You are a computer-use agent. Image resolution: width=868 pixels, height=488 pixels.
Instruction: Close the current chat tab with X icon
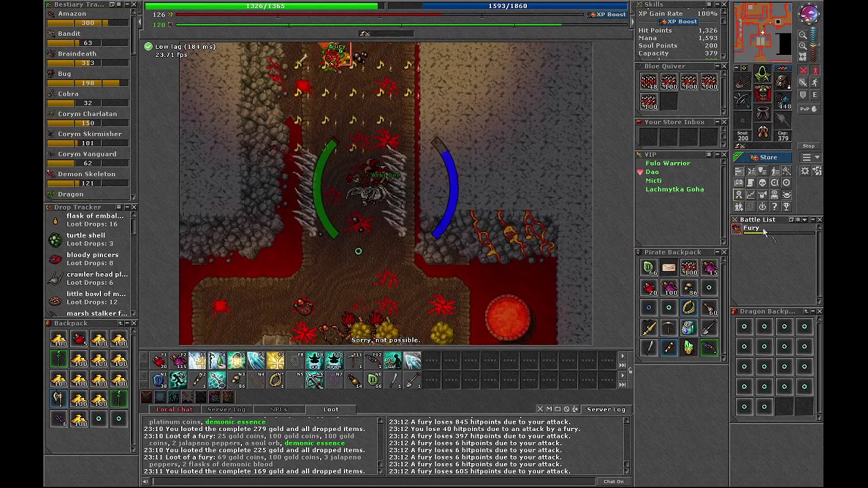pyautogui.click(x=540, y=409)
